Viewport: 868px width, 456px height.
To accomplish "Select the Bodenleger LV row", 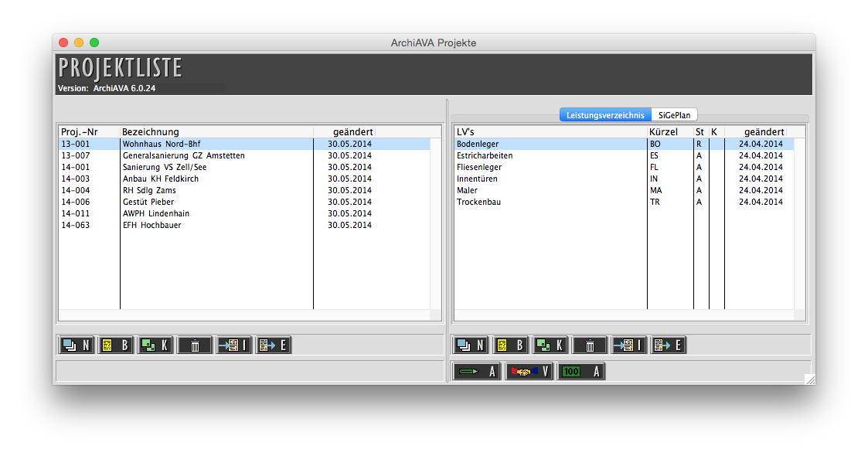I will pyautogui.click(x=624, y=144).
